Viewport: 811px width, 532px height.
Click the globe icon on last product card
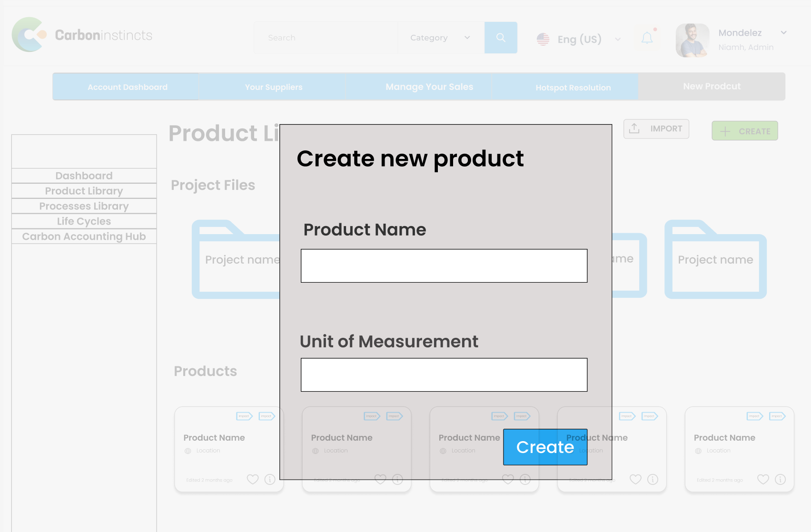[x=698, y=451]
